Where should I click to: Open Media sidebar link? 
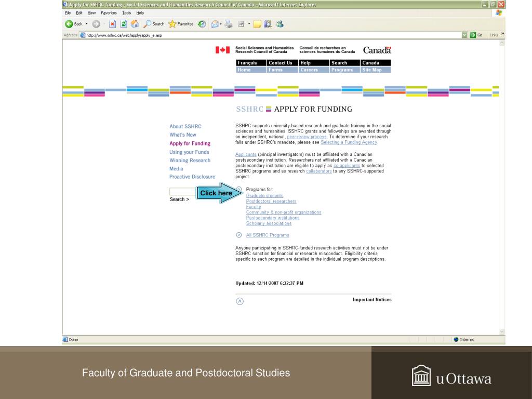pos(176,169)
